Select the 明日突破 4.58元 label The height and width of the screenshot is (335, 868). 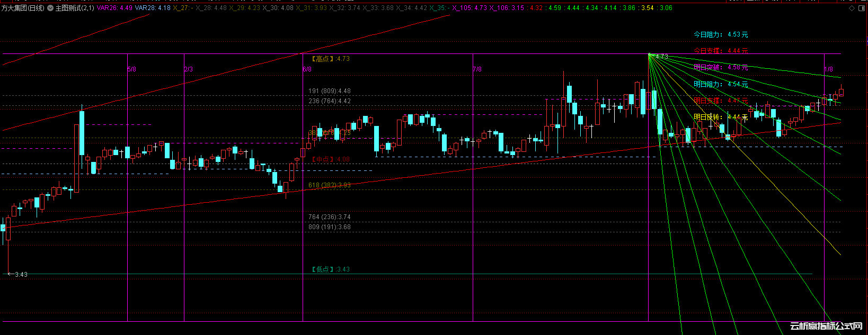coord(721,67)
